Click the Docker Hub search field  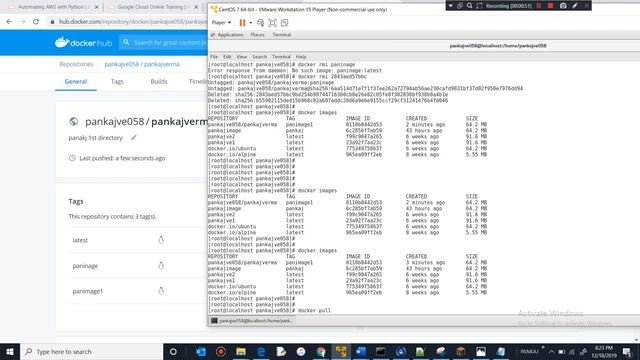pos(164,42)
